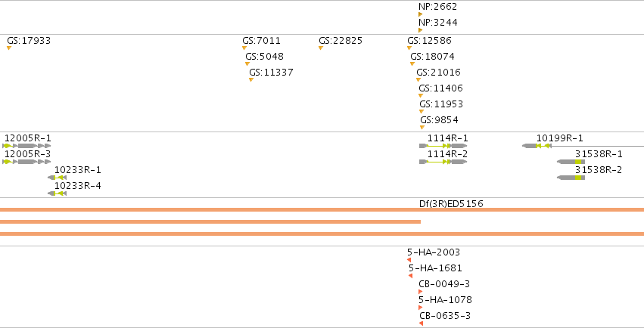The width and height of the screenshot is (644, 328).
Task: Select the Df(3R)ED5156 orange deficiency bar
Action: 322,210
